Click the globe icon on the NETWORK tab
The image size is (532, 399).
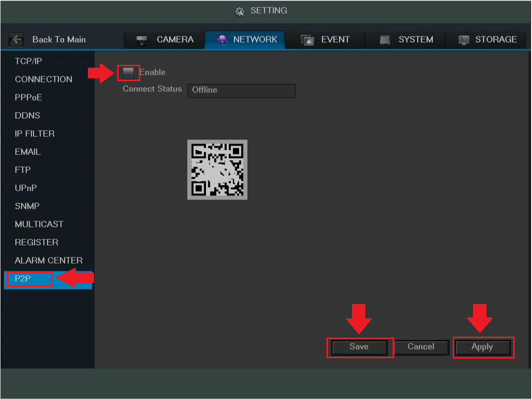pos(222,39)
